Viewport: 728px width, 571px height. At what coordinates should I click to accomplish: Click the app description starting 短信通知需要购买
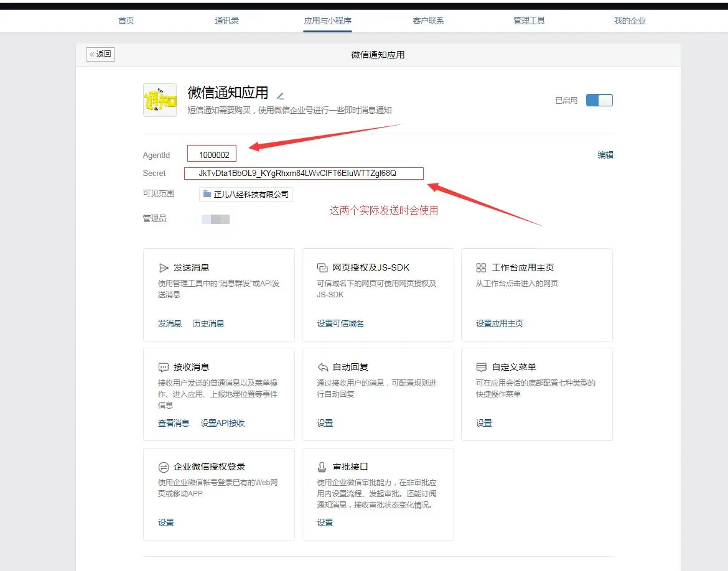coord(290,110)
